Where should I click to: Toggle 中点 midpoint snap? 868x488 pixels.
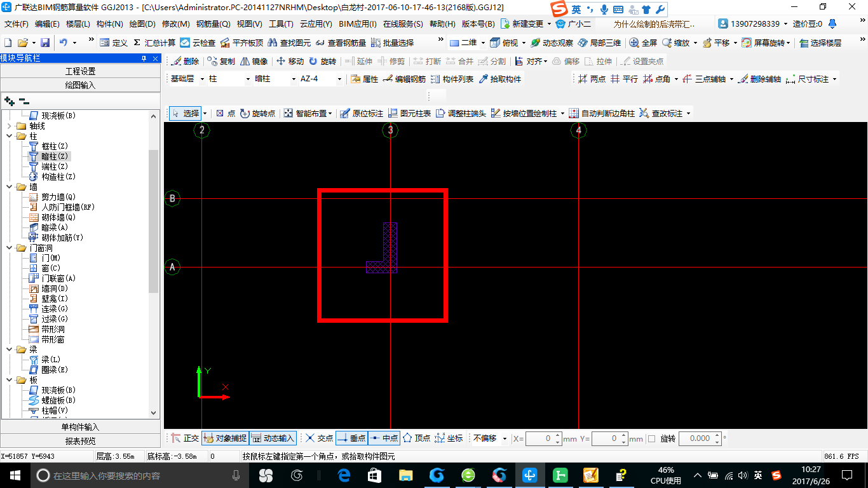(x=384, y=438)
